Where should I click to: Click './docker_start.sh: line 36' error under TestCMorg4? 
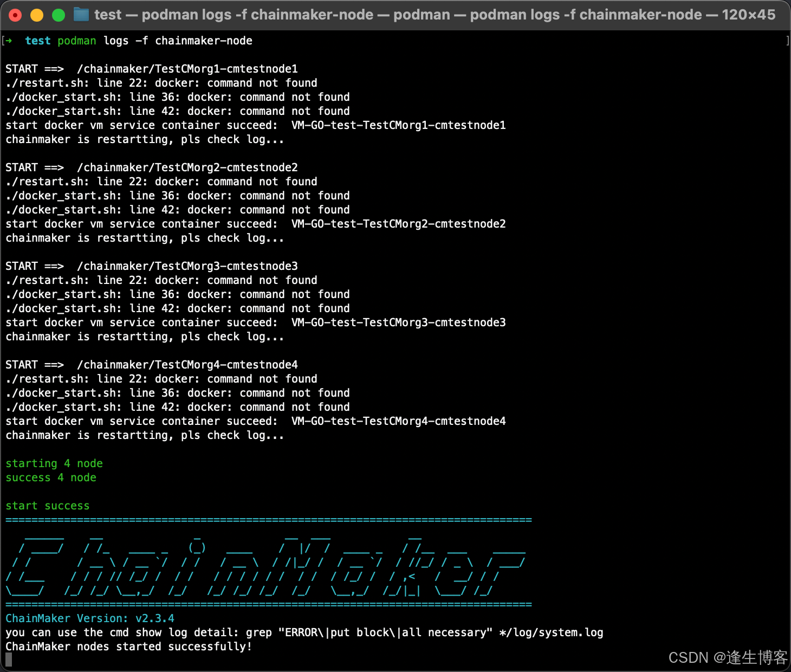178,393
